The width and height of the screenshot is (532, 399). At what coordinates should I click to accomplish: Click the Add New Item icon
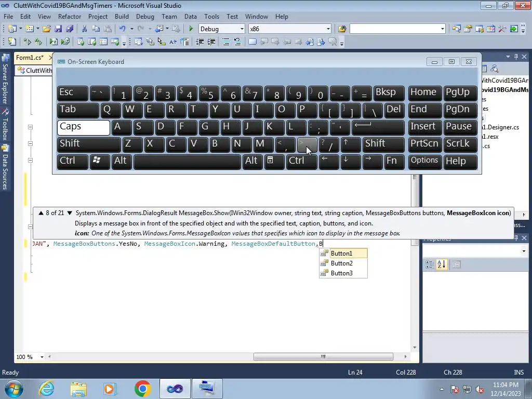(x=29, y=29)
